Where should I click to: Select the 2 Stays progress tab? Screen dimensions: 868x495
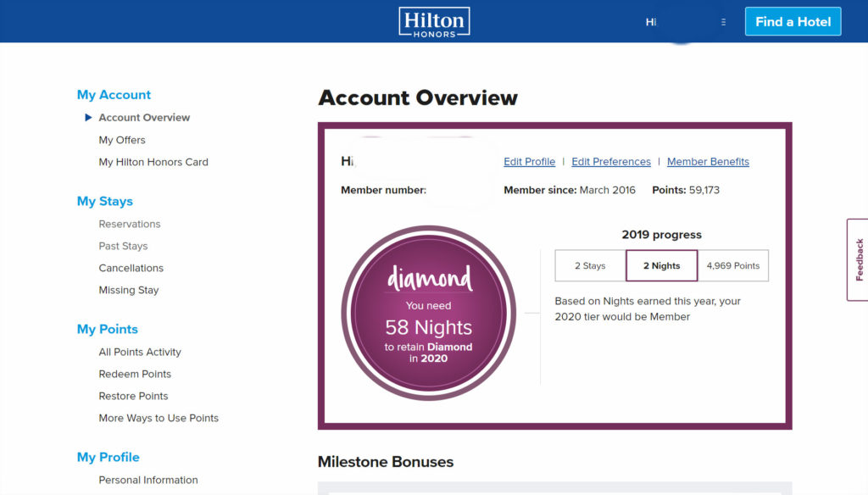(x=590, y=265)
